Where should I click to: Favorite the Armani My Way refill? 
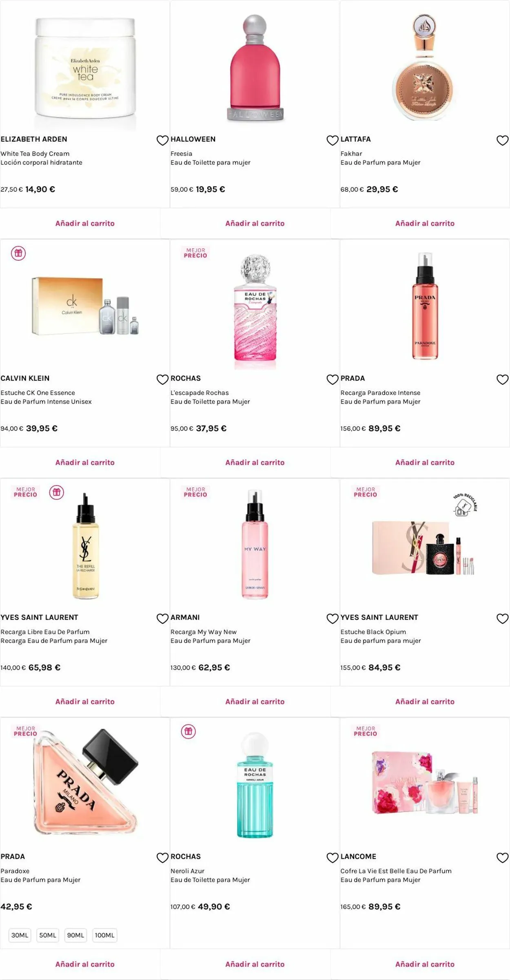(333, 619)
